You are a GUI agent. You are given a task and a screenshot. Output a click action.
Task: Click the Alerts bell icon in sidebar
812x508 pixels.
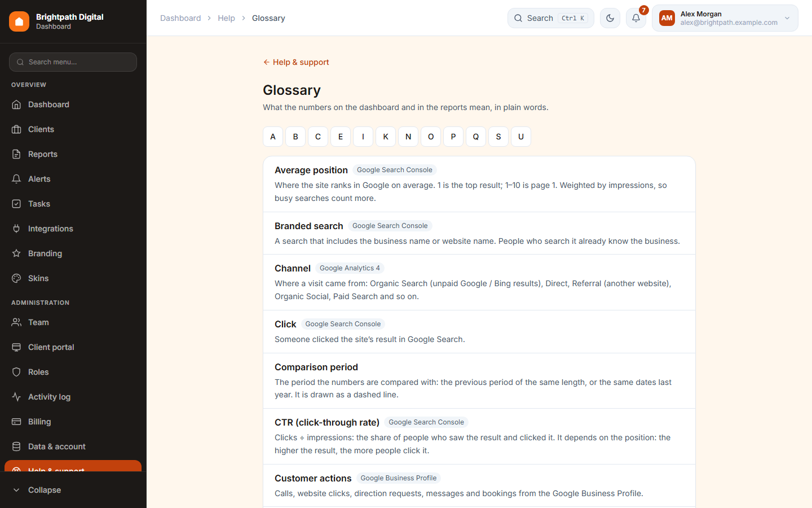tap(16, 179)
